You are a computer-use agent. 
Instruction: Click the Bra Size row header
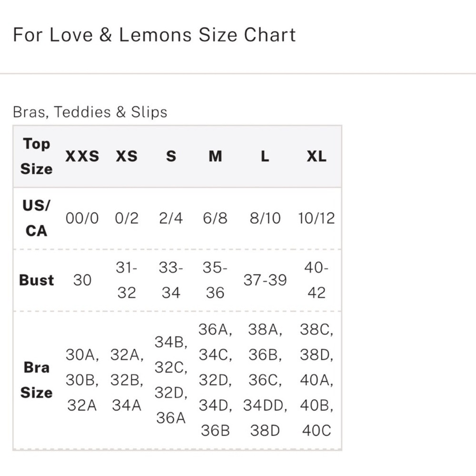[x=36, y=380]
